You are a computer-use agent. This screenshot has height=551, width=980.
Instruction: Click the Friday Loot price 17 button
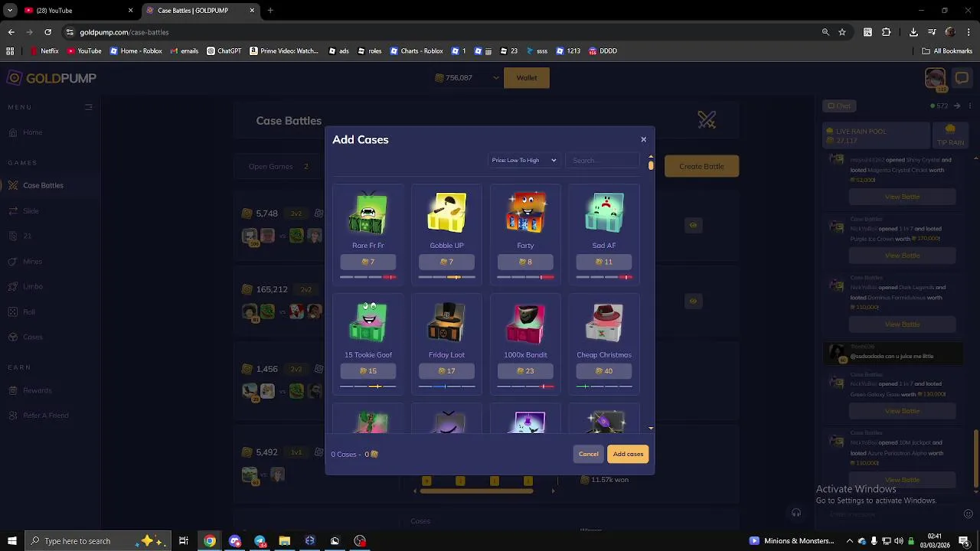447,371
